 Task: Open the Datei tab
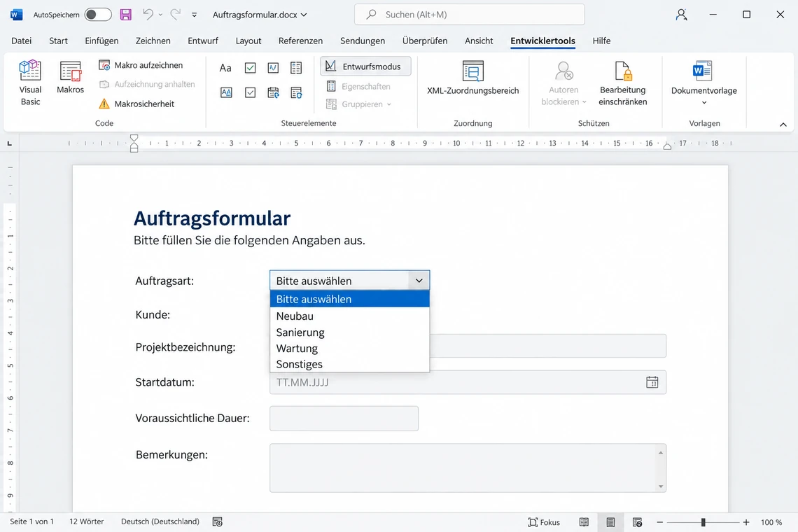(x=22, y=41)
